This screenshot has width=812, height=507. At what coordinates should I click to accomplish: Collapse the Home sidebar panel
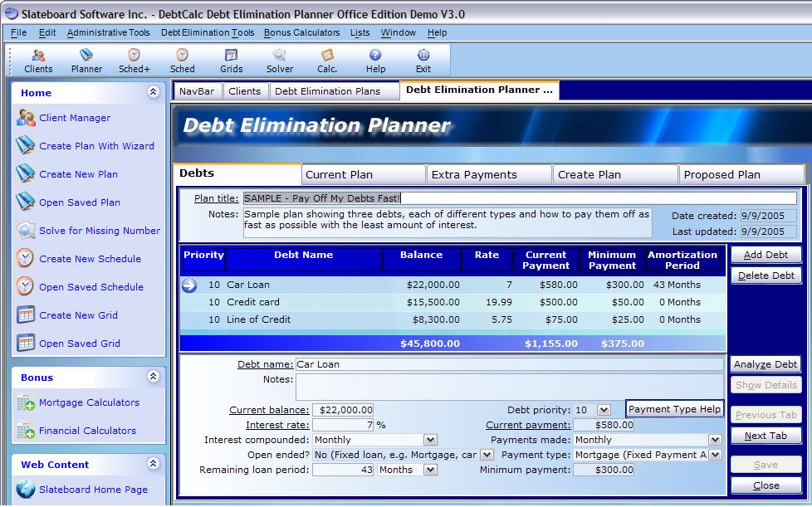(153, 92)
